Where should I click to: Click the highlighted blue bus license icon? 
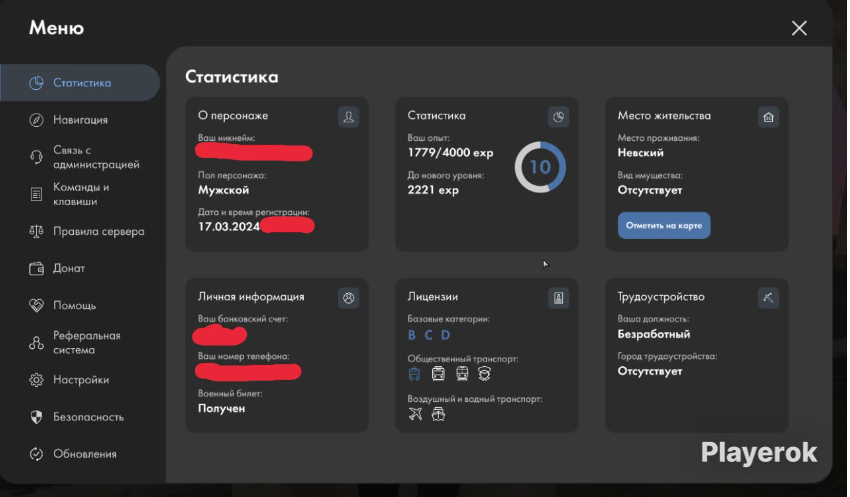(x=414, y=373)
